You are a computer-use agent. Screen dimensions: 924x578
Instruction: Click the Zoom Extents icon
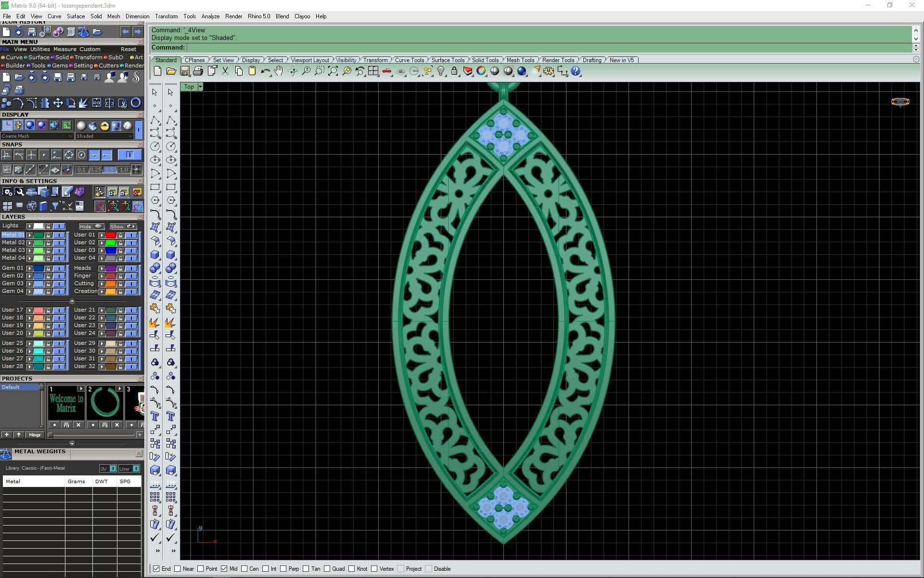[x=333, y=71]
